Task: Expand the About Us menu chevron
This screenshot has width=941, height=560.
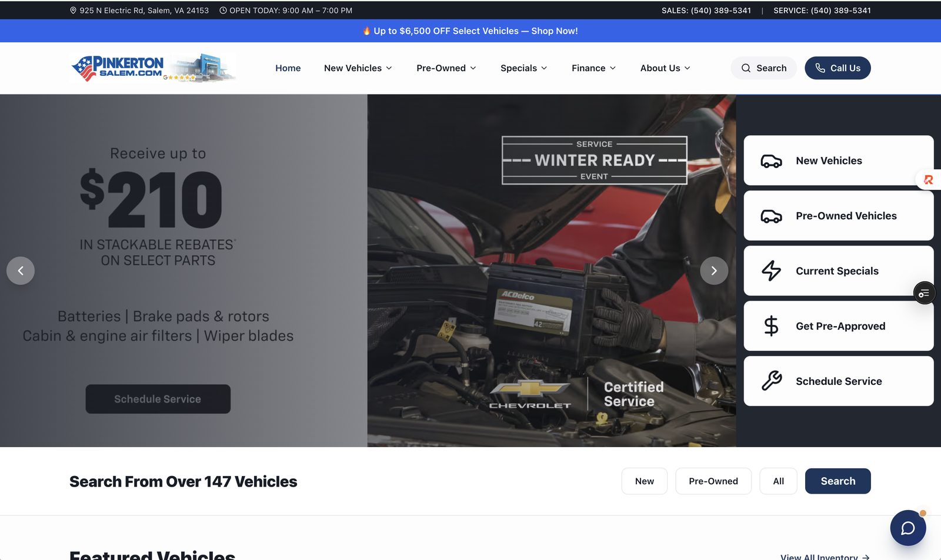Action: 688,68
